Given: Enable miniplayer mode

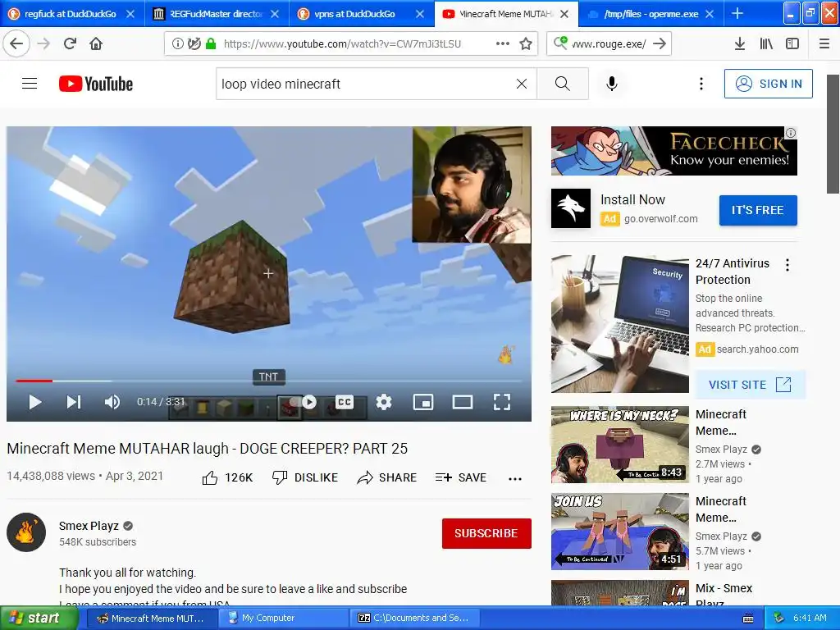Looking at the screenshot, I should pyautogui.click(x=423, y=402).
